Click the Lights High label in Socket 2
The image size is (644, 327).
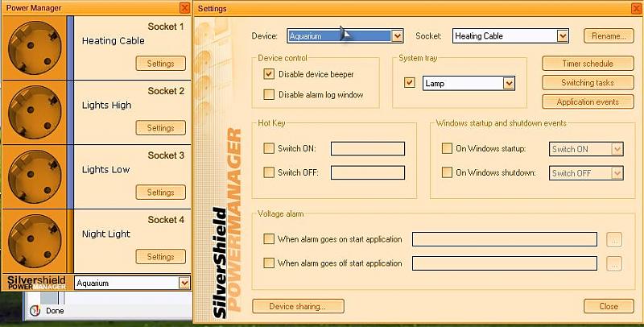point(107,106)
